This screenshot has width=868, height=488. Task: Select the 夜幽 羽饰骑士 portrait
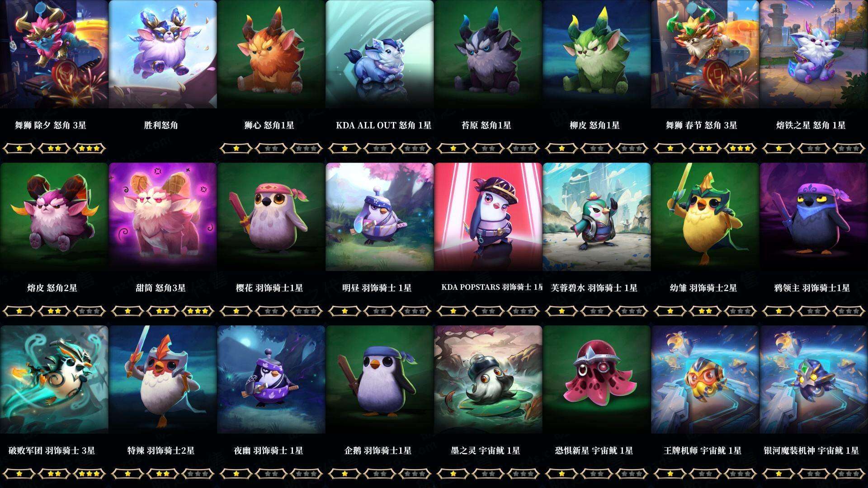point(271,380)
